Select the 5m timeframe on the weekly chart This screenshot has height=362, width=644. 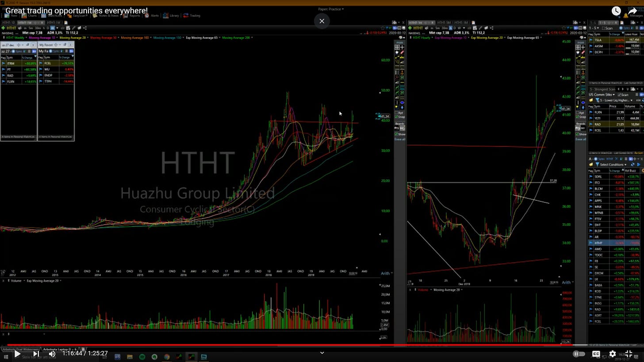click(31, 28)
